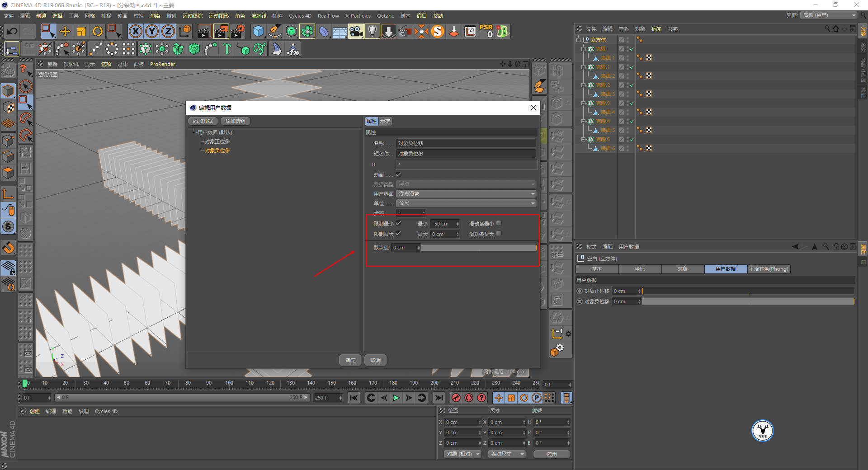Click the Autokeying icon

coord(469,398)
